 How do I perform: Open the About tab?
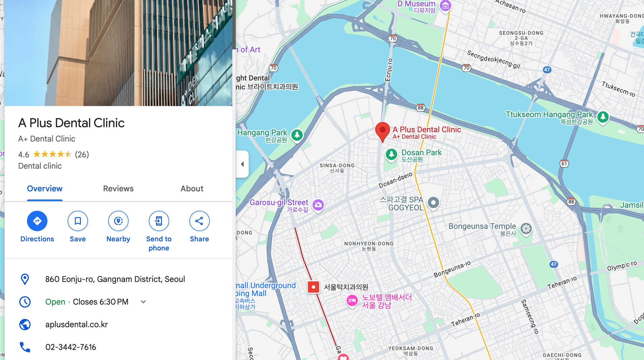click(x=192, y=189)
